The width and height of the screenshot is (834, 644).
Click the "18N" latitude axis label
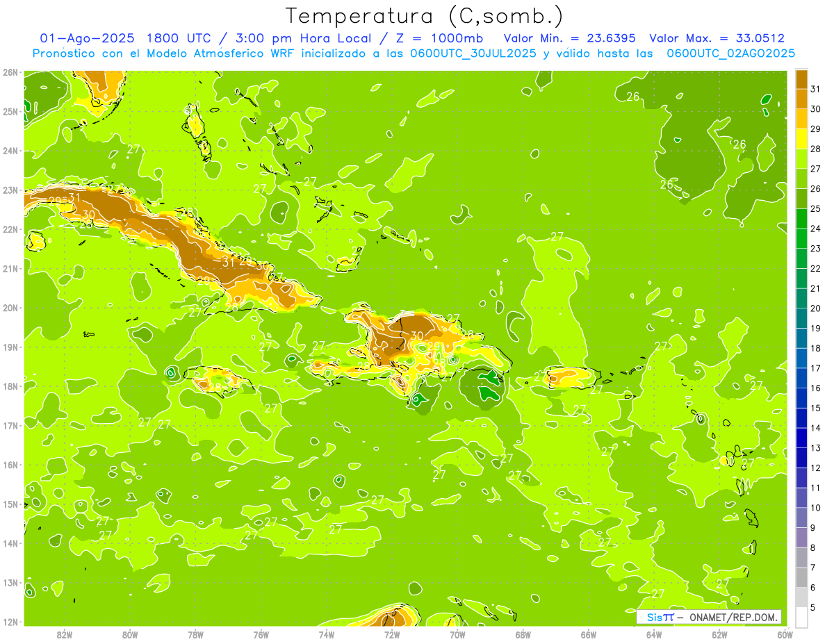[10, 386]
